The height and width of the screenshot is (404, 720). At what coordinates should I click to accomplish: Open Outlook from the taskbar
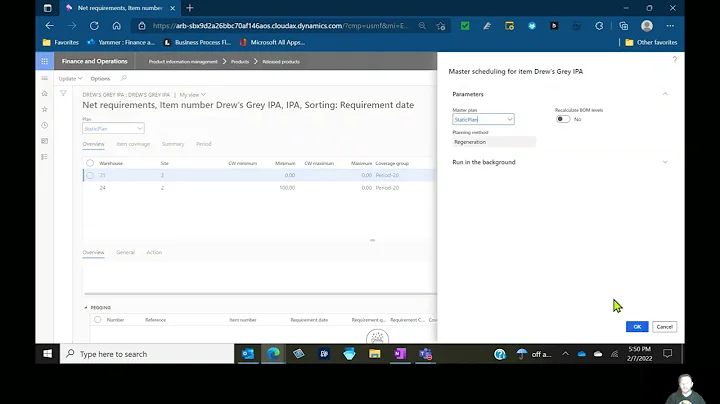point(248,354)
